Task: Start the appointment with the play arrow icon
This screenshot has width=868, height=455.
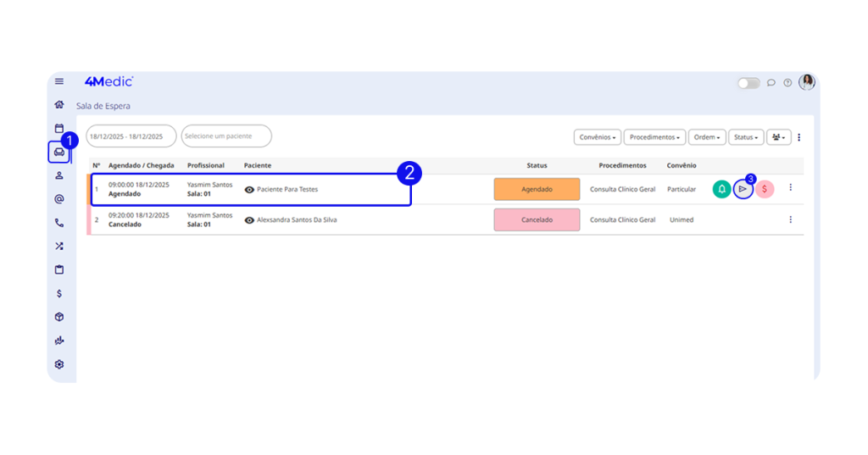Action: click(x=743, y=189)
